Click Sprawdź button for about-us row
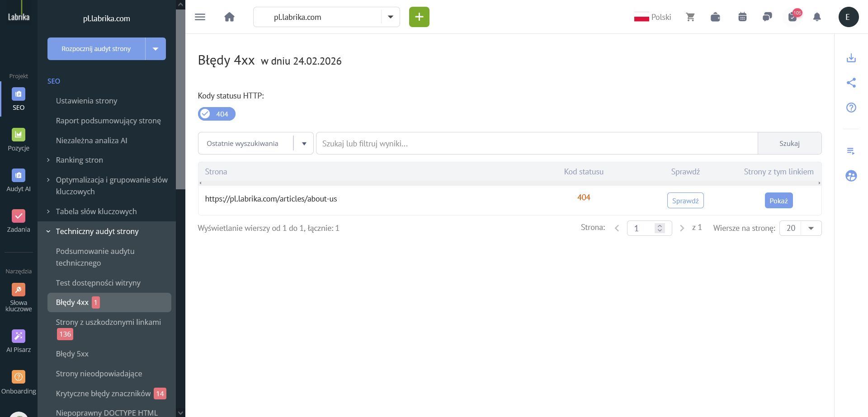868x417 pixels. (x=685, y=201)
